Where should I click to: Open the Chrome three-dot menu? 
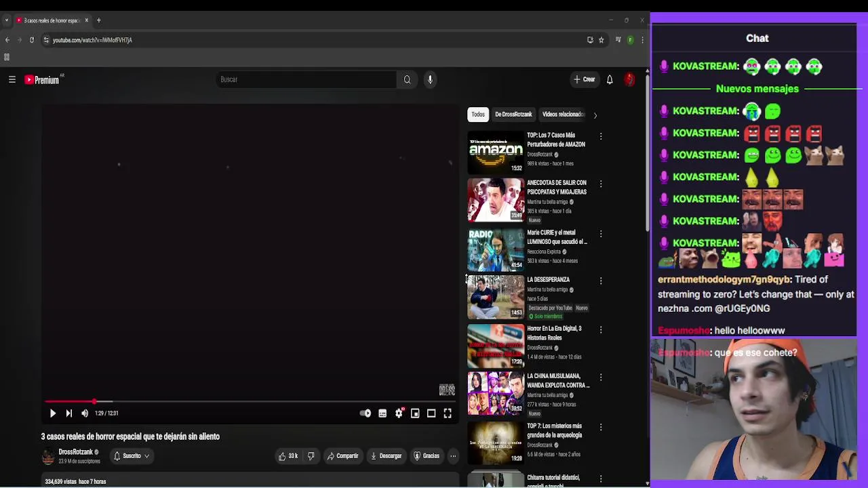pyautogui.click(x=642, y=40)
